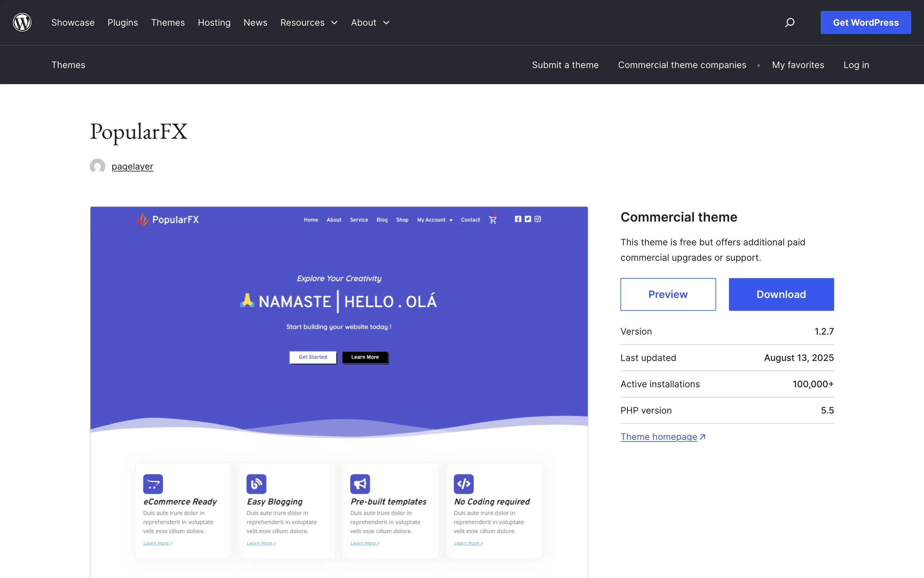Screen dimensions: 924x578
Task: Click the Get WordPress button
Action: tap(866, 22)
